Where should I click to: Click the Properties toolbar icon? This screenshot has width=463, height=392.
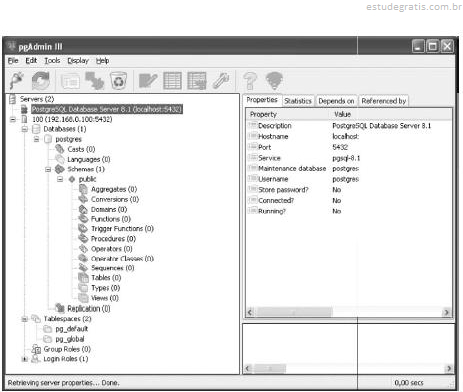point(70,81)
